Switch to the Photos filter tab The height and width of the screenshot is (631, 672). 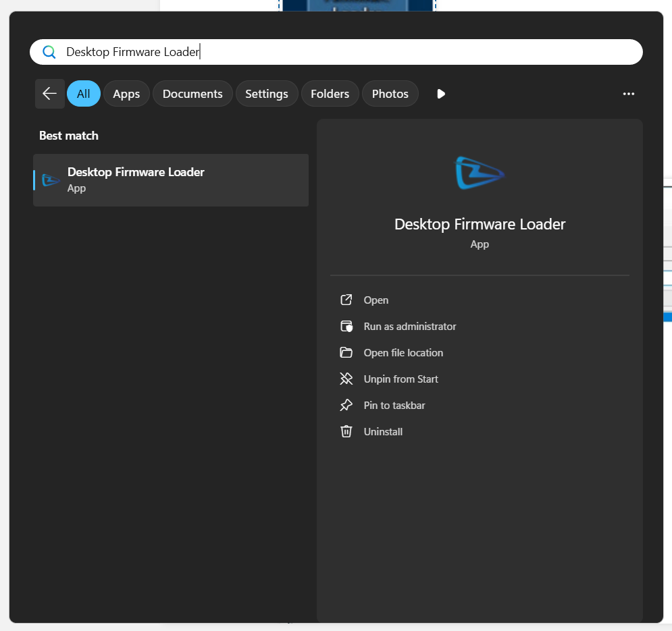pyautogui.click(x=390, y=93)
